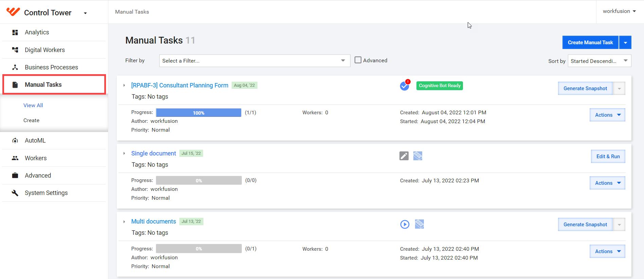This screenshot has height=279, width=644.
Task: Open the Single document task link
Action: (x=154, y=153)
